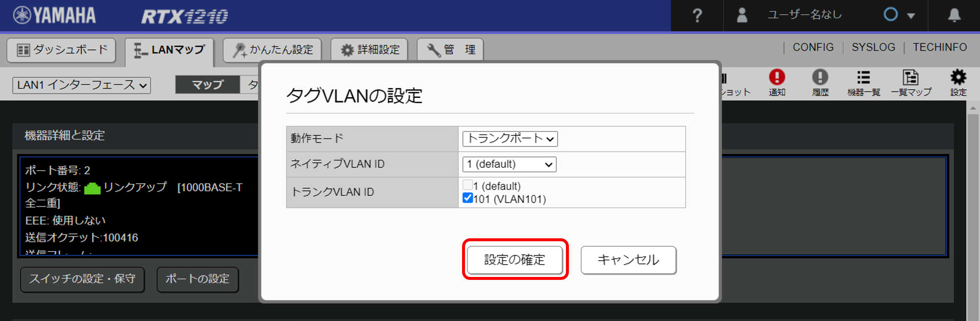The height and width of the screenshot is (321, 980).
Task: Open the blue circle status dropdown in header
Action: click(899, 15)
